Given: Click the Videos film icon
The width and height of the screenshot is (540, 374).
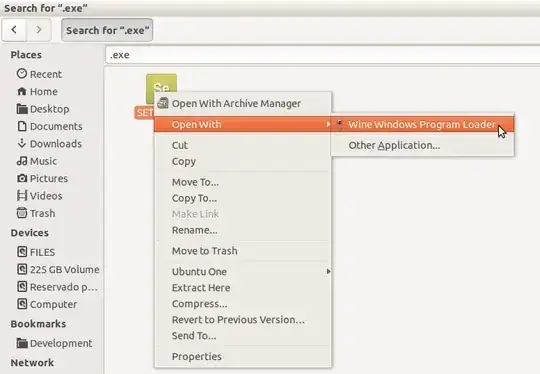Looking at the screenshot, I should (22, 195).
